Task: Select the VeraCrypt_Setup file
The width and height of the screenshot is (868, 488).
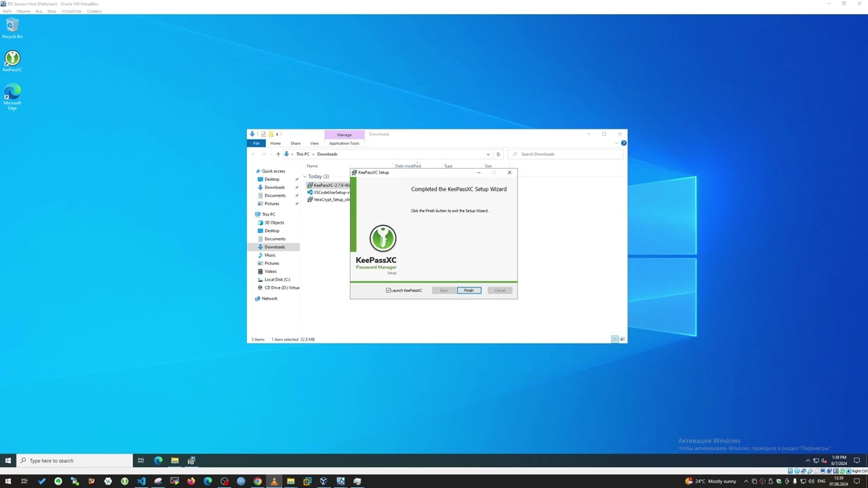Action: click(x=329, y=200)
